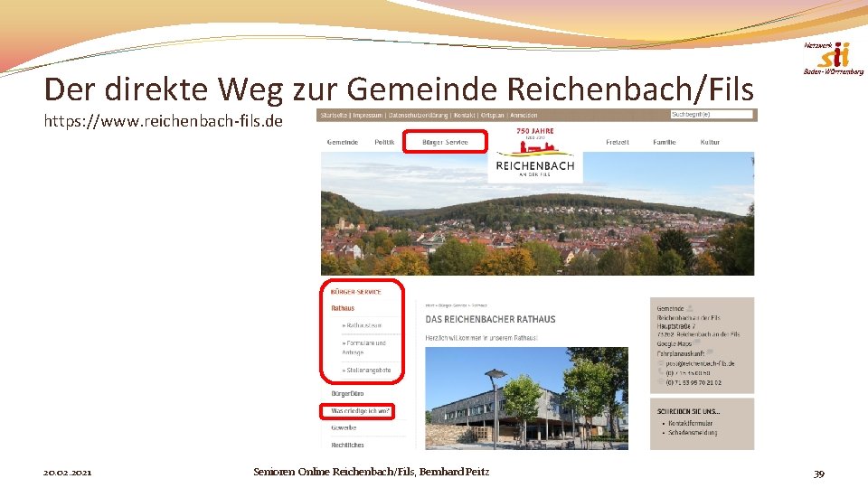
Task: Click the https://www.reichenbach-fils.de URL text
Action: tap(164, 120)
